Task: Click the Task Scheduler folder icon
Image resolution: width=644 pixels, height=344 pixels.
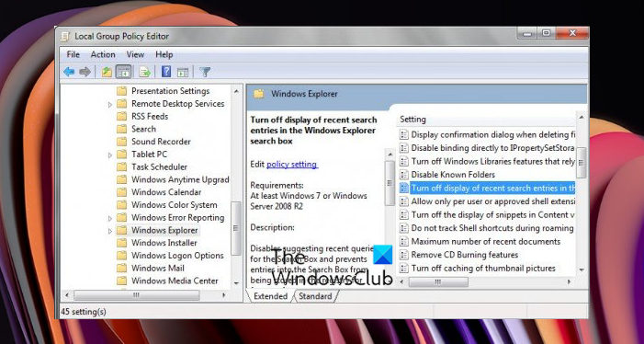Action: pyautogui.click(x=121, y=166)
